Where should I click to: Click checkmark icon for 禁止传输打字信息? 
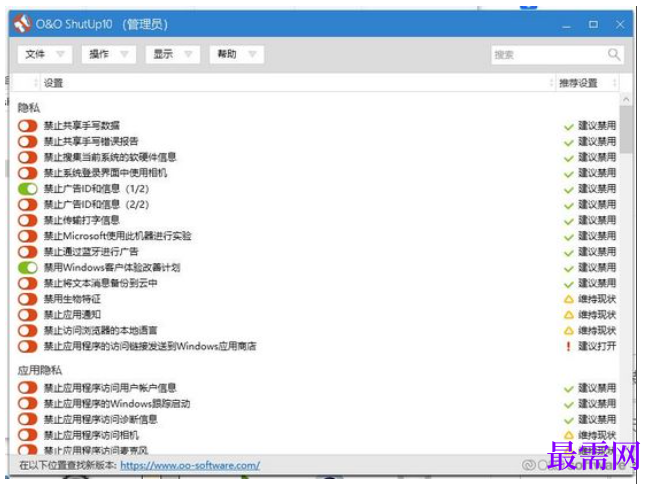(569, 221)
